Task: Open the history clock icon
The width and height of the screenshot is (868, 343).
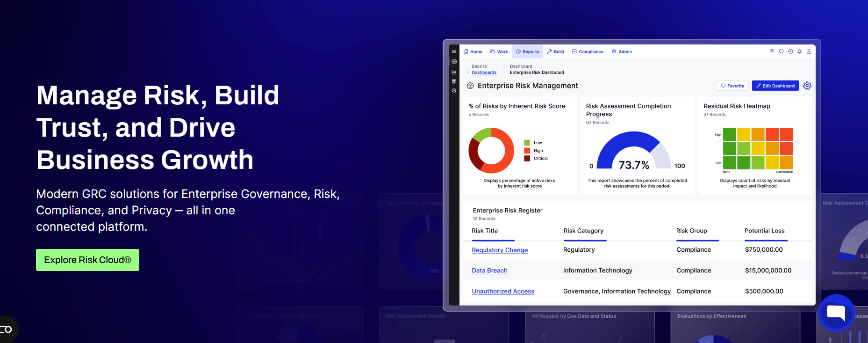Action: point(790,51)
